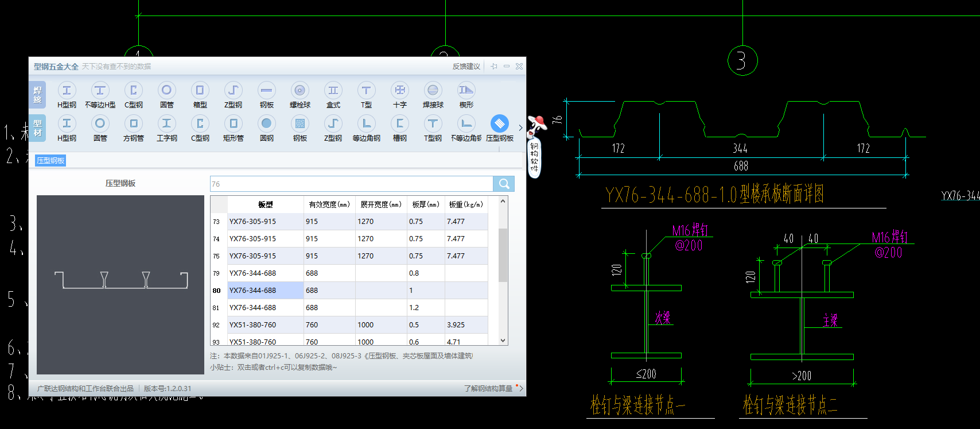Screen dimensions: 980x429
Task: Click the table scroll down arrow
Action: [503, 340]
